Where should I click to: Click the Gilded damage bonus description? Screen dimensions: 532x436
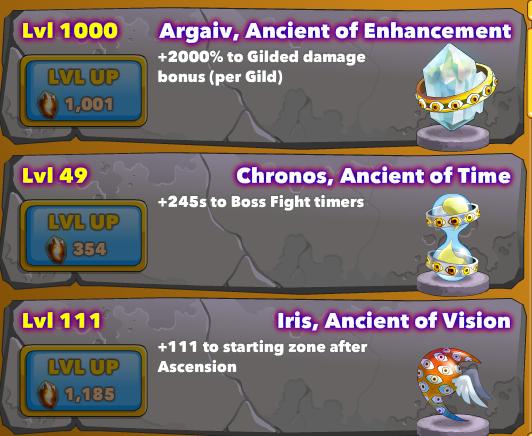click(x=262, y=67)
